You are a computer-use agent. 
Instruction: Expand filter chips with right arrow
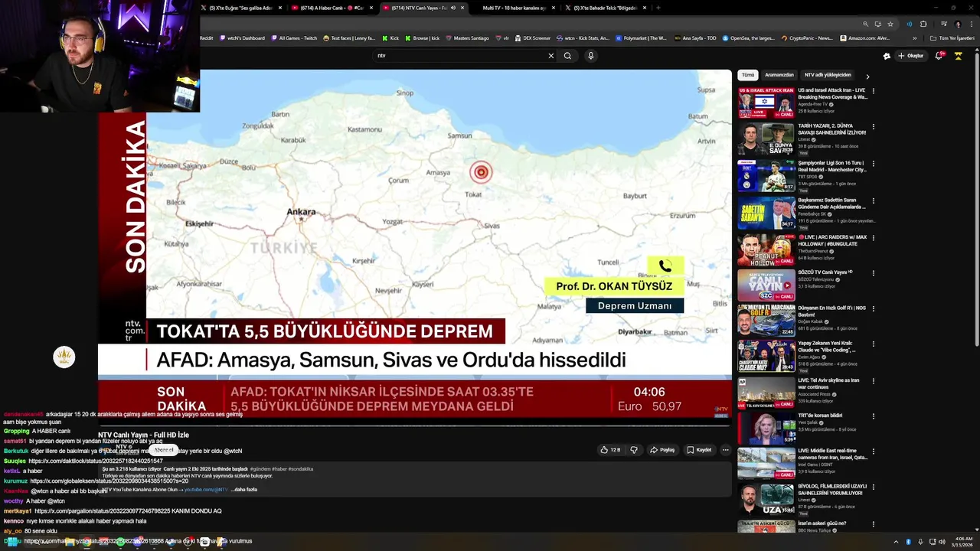pyautogui.click(x=867, y=77)
